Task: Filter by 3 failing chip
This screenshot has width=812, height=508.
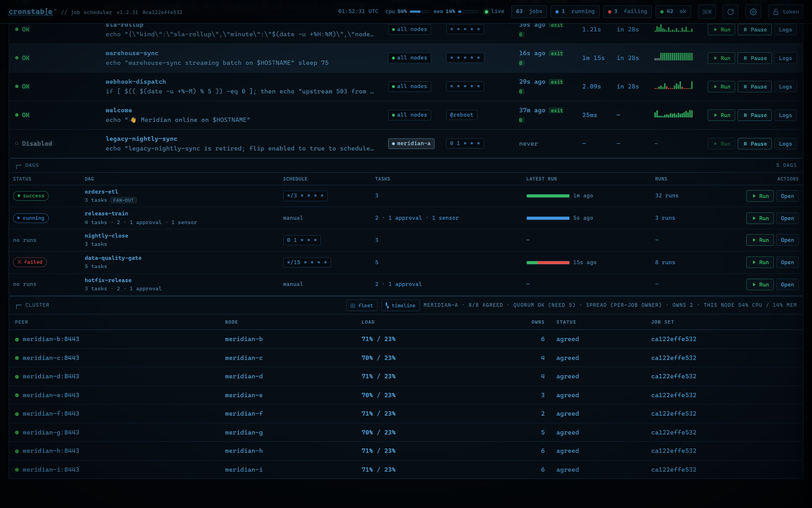Action: point(627,11)
